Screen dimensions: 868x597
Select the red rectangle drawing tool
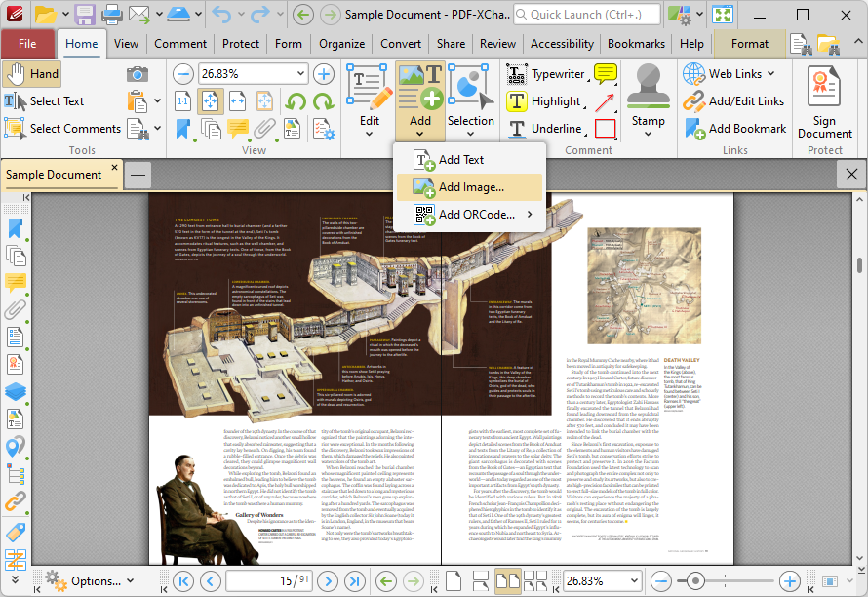[605, 129]
